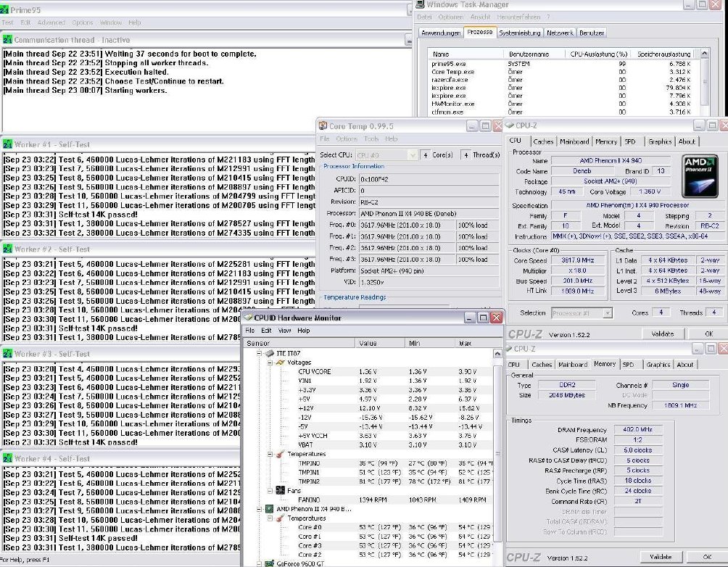Click the AMD Phenom II X4 940 processor icon

coord(269,509)
